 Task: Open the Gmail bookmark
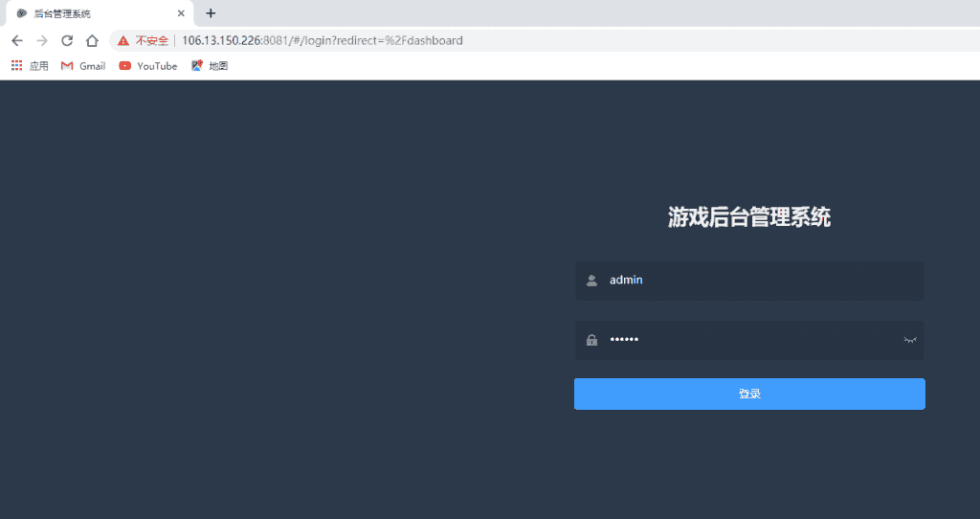tap(83, 66)
